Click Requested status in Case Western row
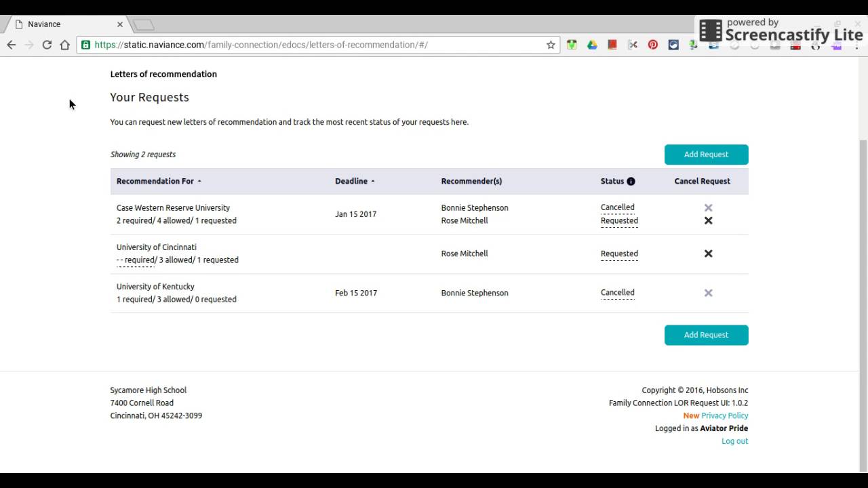 pyautogui.click(x=619, y=220)
